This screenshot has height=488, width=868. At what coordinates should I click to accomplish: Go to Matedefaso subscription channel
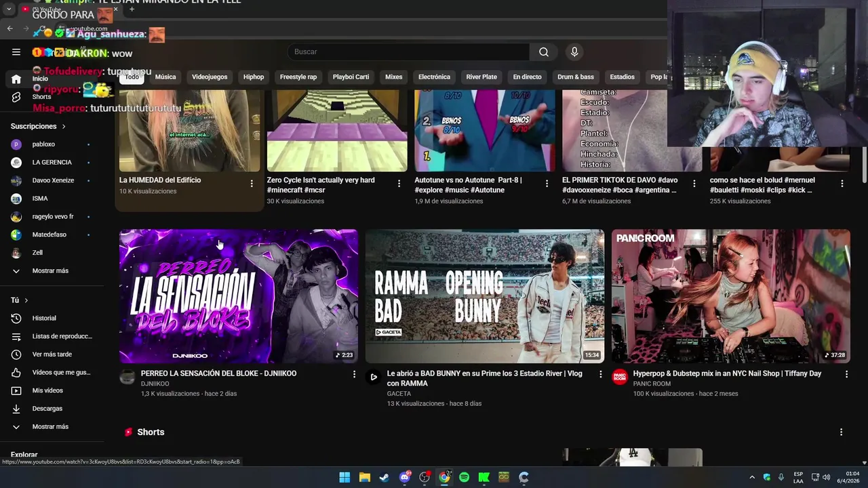[x=52, y=235]
